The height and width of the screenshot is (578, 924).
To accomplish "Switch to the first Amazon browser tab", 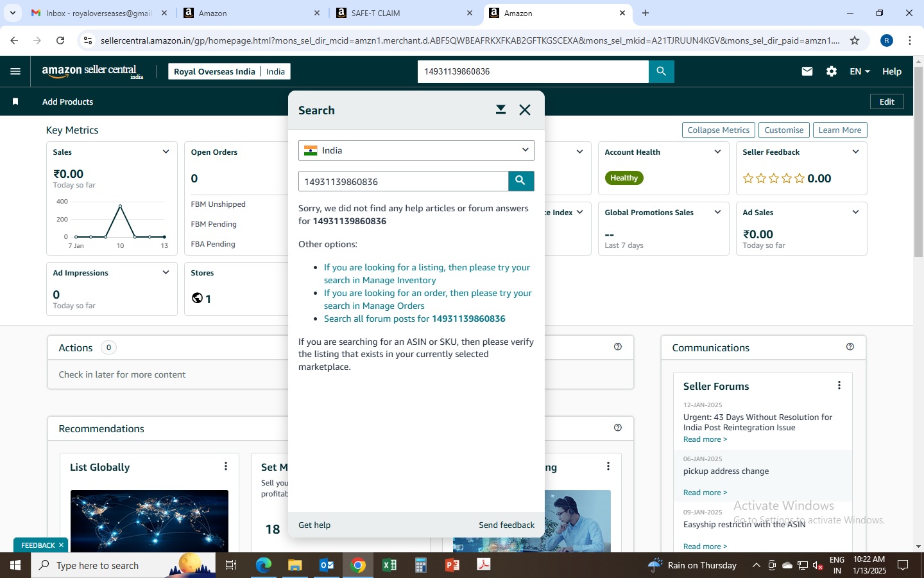I will coord(252,13).
